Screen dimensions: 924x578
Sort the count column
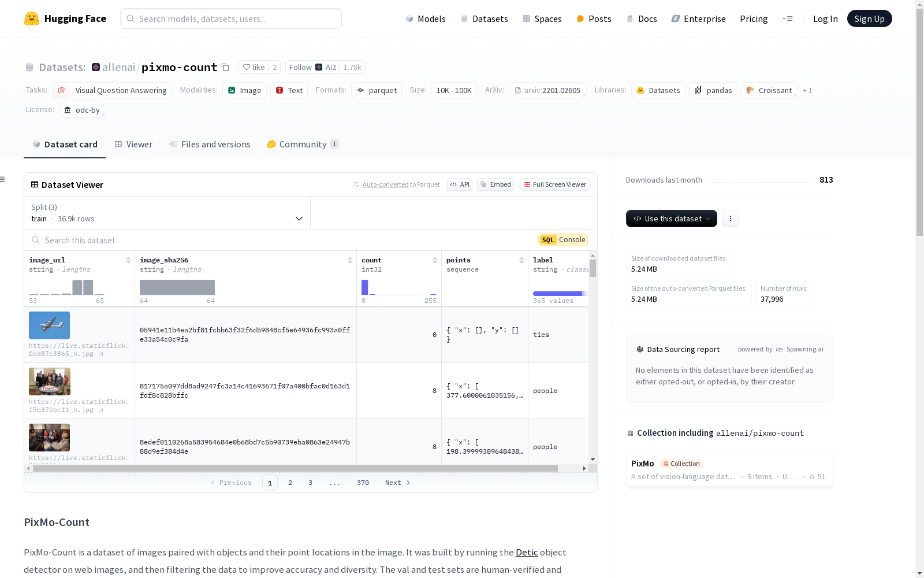(435, 260)
